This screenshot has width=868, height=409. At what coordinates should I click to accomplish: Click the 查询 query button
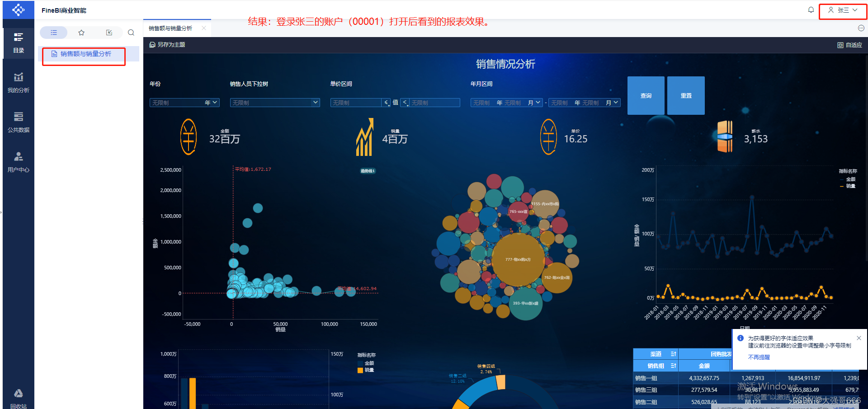tap(646, 95)
